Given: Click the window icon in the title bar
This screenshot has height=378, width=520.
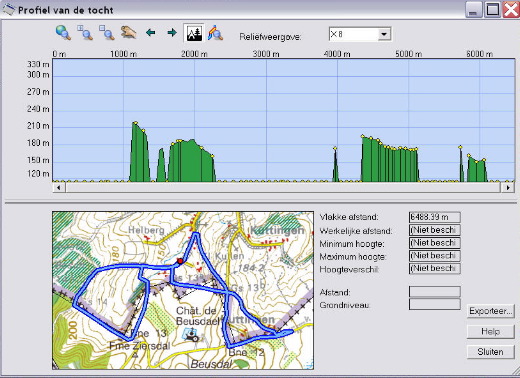Looking at the screenshot, I should (9, 10).
